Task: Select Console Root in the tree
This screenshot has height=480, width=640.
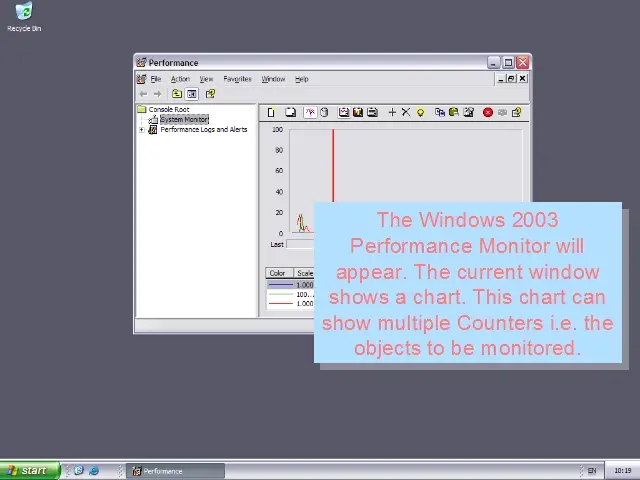Action: click(169, 109)
